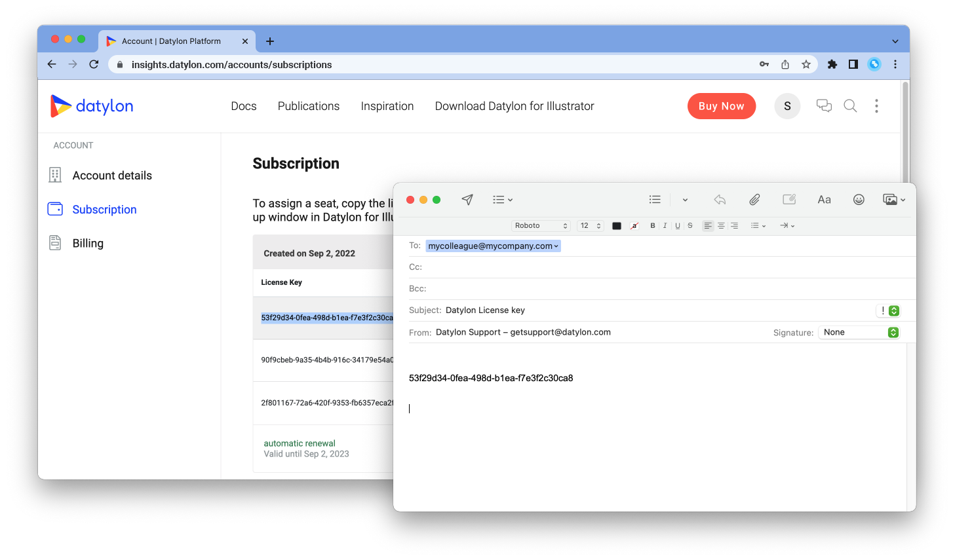Screen dimensions: 953x560
Task: Click the Buy Now button
Action: point(722,106)
